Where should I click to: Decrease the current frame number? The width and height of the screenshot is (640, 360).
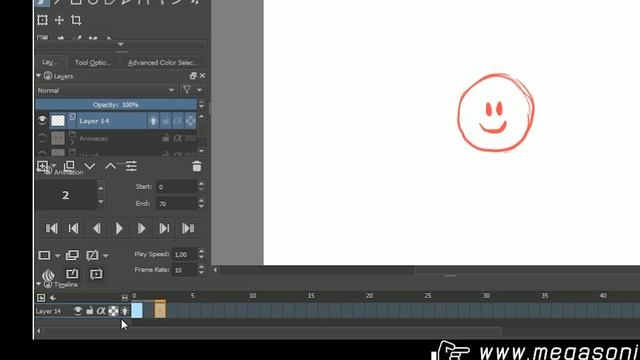(100, 202)
